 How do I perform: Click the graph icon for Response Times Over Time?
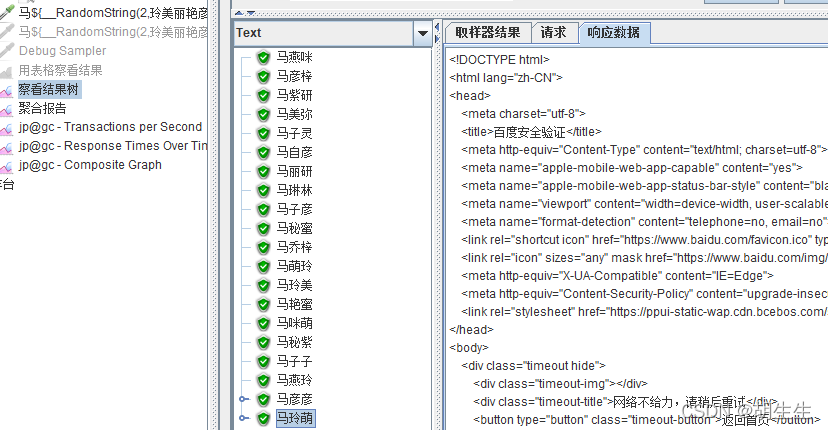(6, 148)
